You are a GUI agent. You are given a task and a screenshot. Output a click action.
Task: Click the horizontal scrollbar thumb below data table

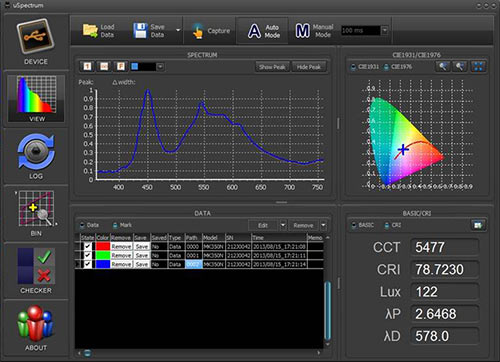(x=87, y=353)
